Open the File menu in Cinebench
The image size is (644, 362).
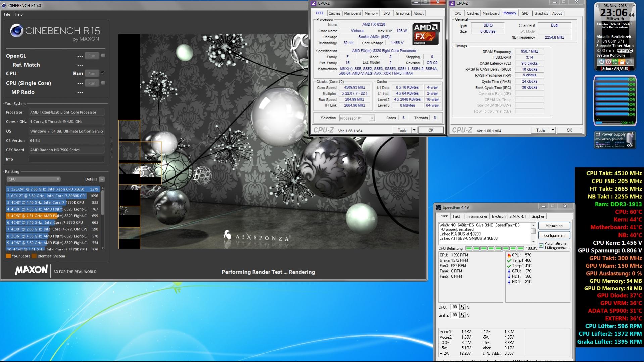pos(7,14)
